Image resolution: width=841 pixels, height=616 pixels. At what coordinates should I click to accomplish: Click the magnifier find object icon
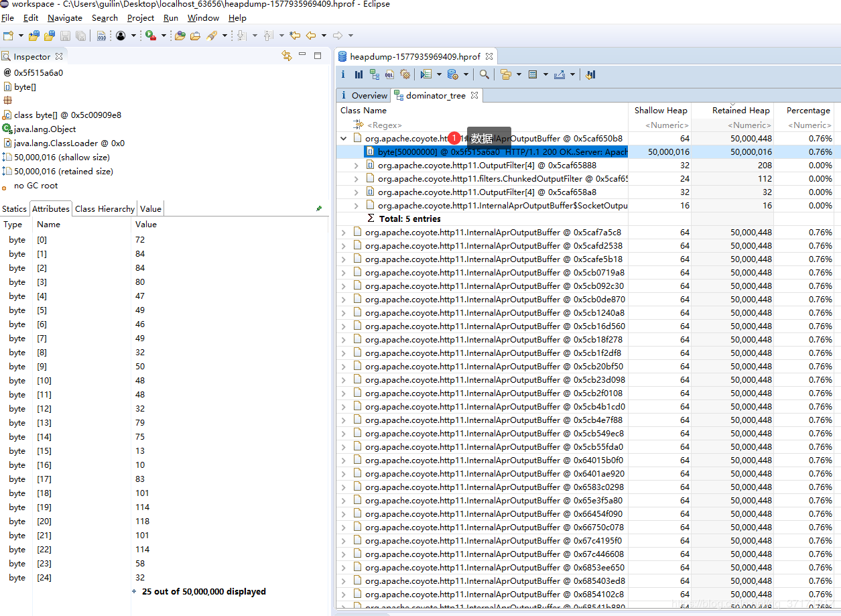[x=484, y=74]
